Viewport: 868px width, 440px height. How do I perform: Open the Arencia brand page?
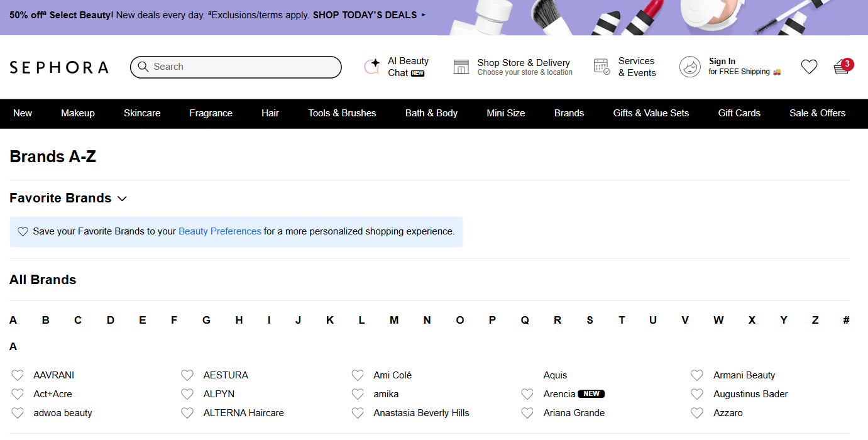[559, 394]
